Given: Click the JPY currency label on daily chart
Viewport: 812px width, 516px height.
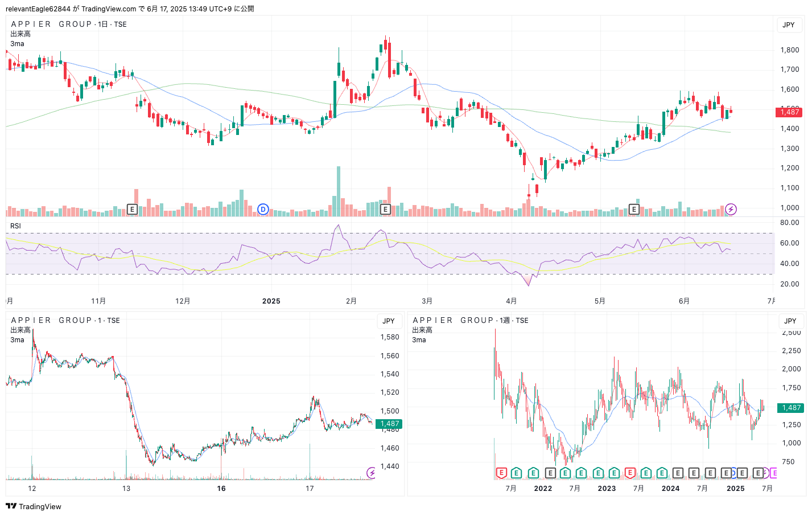Looking at the screenshot, I should click(789, 24).
